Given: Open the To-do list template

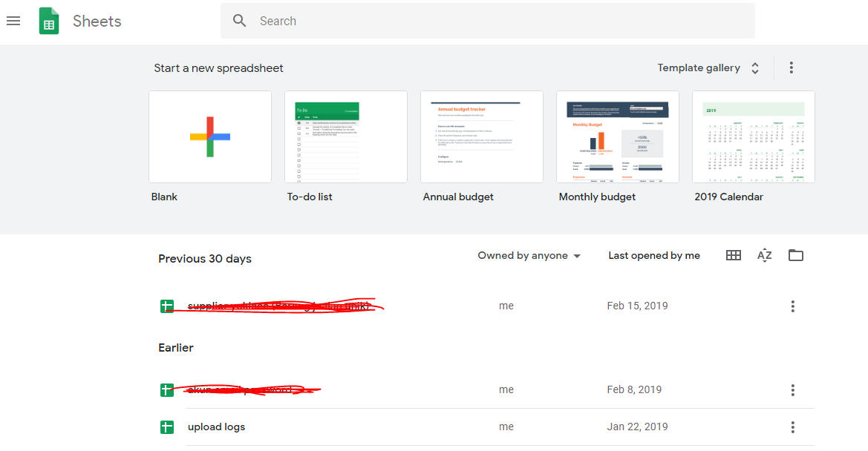Looking at the screenshot, I should pyautogui.click(x=345, y=136).
